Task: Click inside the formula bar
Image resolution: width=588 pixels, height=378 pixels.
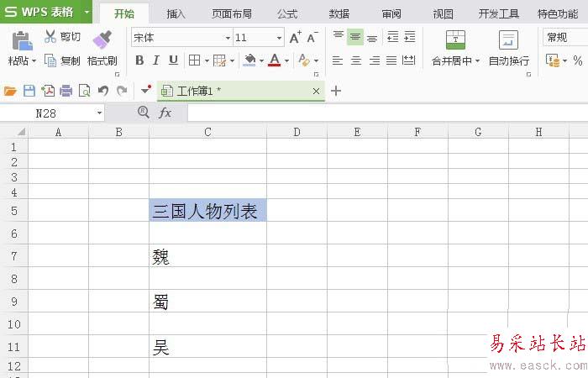Action: pos(388,113)
